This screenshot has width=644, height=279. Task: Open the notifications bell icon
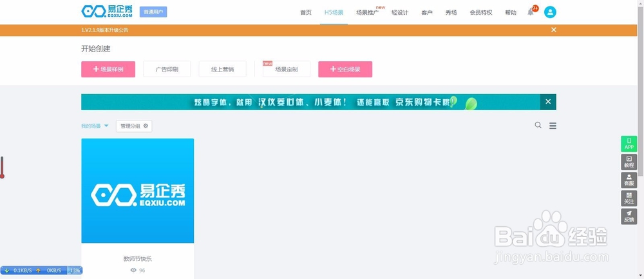531,12
